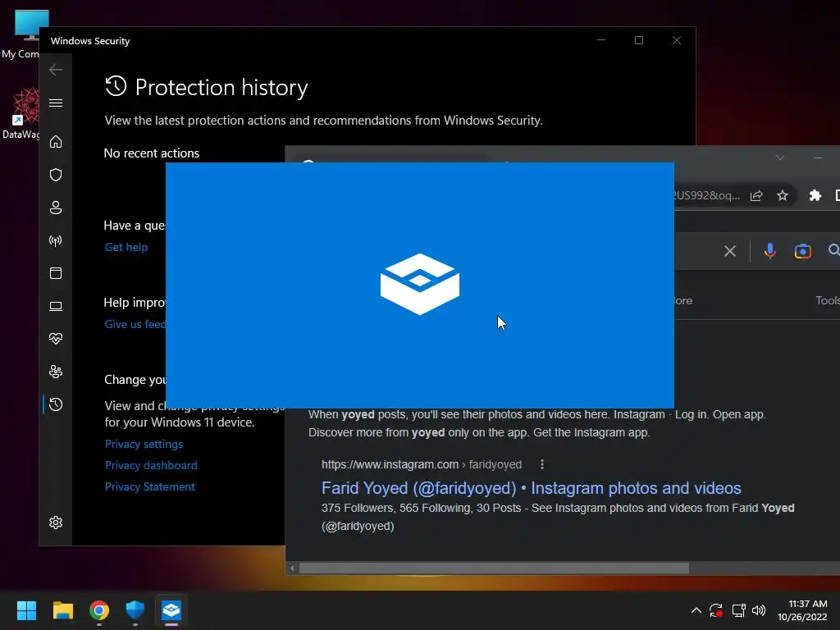Go back in Windows Security
The width and height of the screenshot is (840, 630).
56,70
